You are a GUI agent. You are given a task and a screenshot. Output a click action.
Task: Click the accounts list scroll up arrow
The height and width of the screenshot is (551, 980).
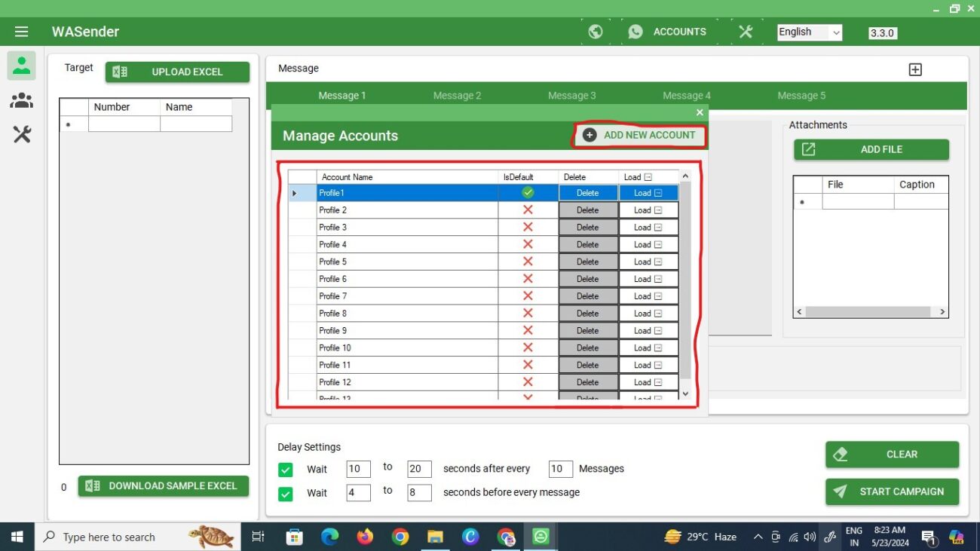(685, 176)
